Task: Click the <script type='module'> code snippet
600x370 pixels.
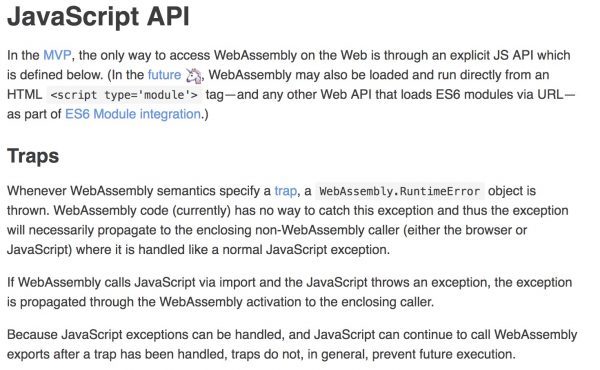Action: [124, 95]
